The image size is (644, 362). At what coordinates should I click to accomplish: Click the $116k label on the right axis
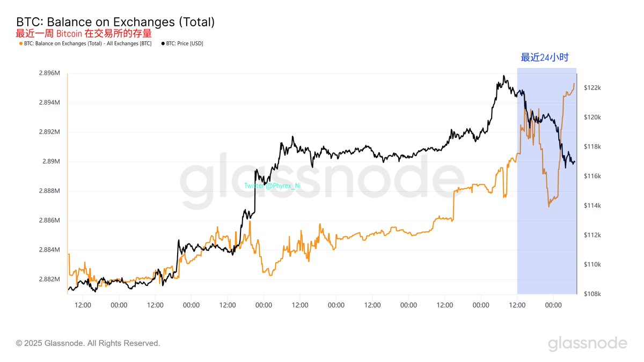tap(592, 176)
